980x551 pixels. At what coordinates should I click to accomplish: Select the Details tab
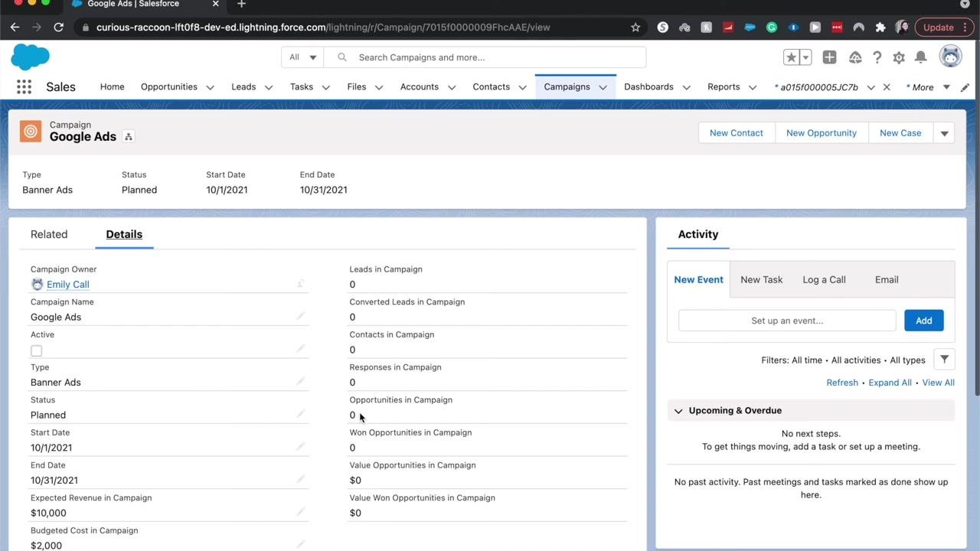124,234
